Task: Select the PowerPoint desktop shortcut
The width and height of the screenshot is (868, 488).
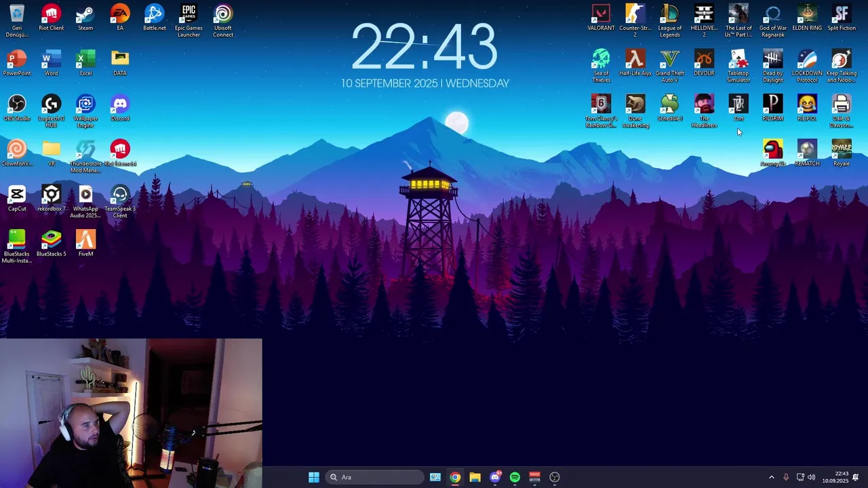Action: click(17, 63)
